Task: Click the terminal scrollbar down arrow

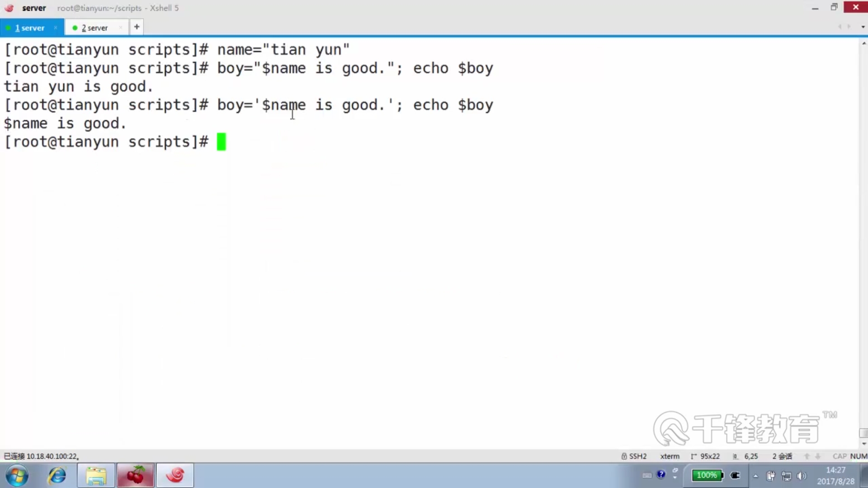Action: [863, 444]
